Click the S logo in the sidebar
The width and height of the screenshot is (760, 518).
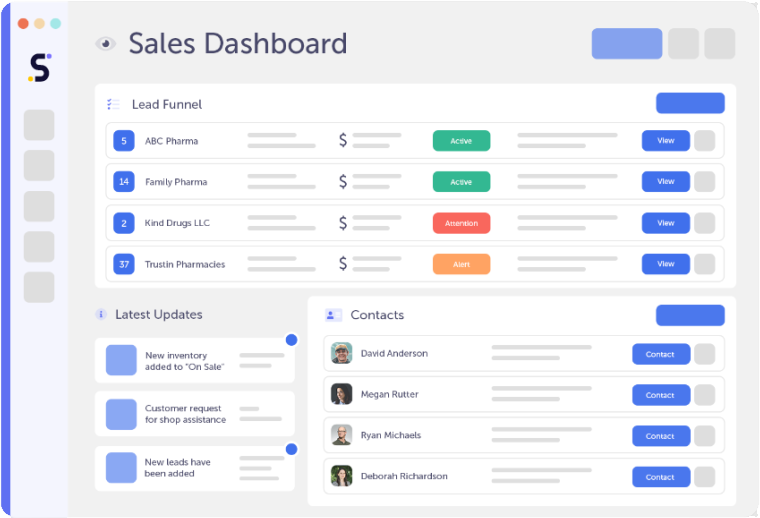39,67
